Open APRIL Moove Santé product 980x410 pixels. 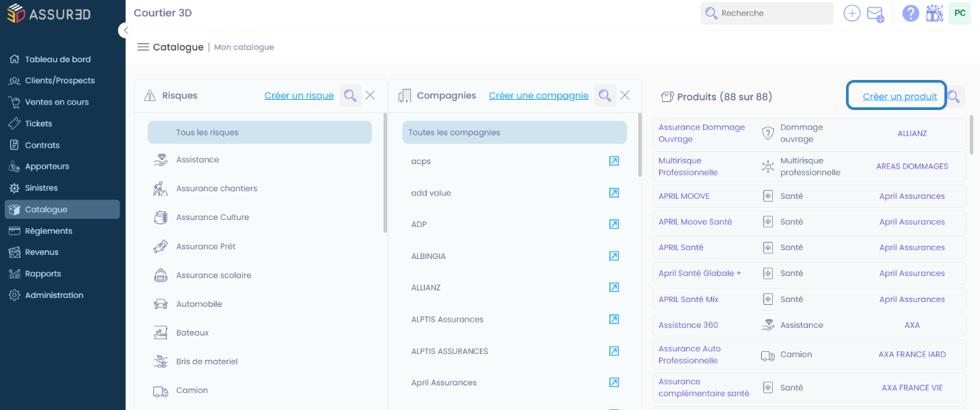coord(695,222)
